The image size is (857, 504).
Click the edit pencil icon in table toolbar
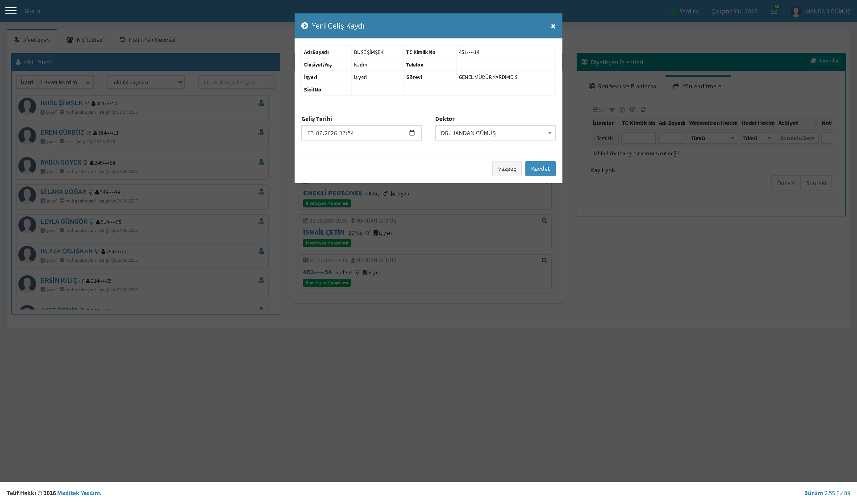coord(632,110)
